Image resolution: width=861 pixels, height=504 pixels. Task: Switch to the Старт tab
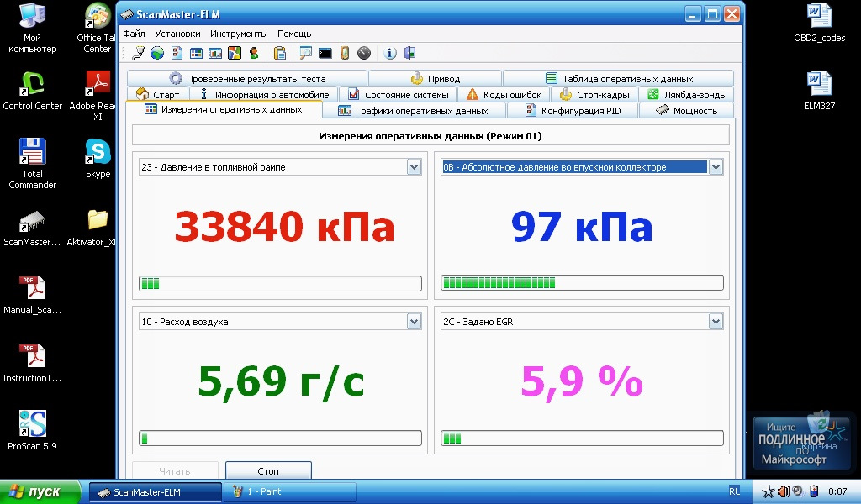157,94
